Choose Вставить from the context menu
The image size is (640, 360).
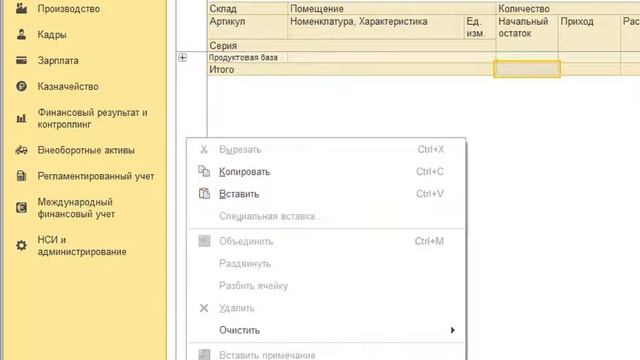coord(239,194)
